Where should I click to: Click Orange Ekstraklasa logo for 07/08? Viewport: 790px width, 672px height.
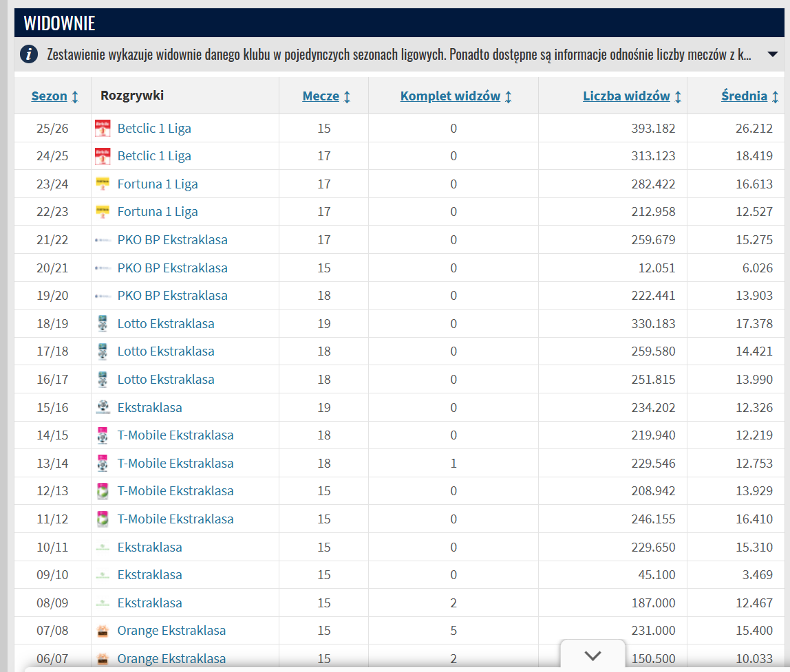coord(103,631)
